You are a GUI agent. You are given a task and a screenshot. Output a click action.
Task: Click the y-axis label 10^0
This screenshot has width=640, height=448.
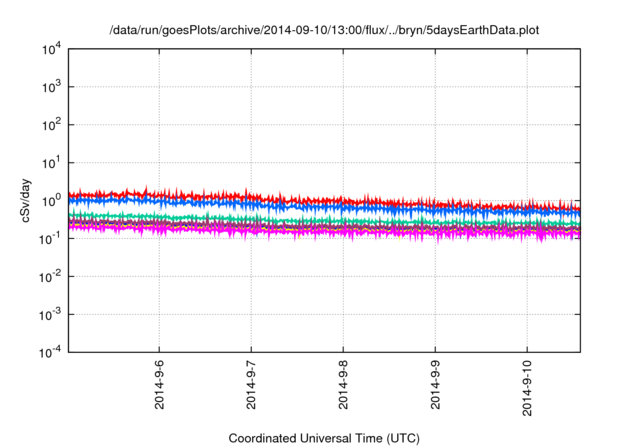click(51, 201)
